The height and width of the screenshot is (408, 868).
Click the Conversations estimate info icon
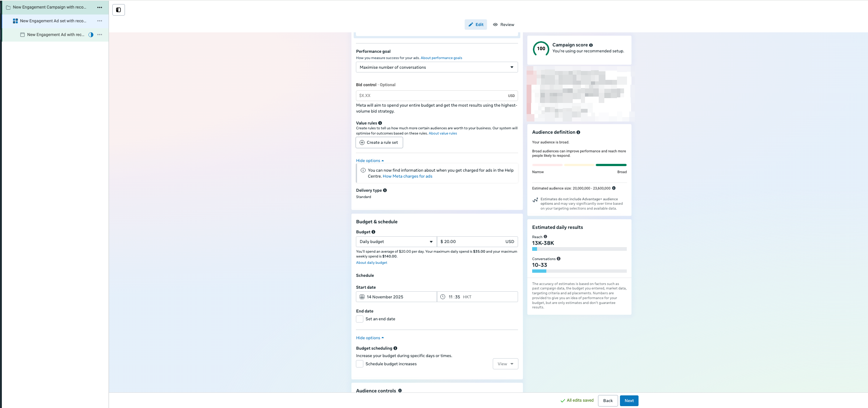pyautogui.click(x=559, y=259)
